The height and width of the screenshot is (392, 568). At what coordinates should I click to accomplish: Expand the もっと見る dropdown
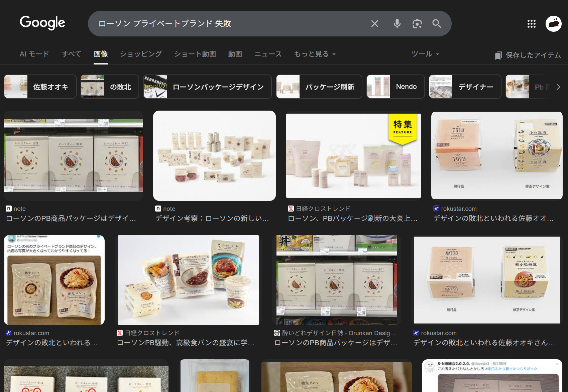click(x=315, y=54)
